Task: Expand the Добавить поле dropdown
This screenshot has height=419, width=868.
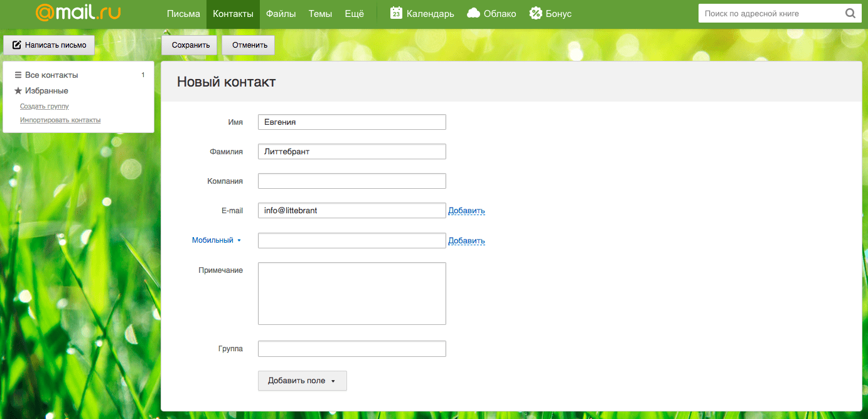Action: tap(302, 381)
